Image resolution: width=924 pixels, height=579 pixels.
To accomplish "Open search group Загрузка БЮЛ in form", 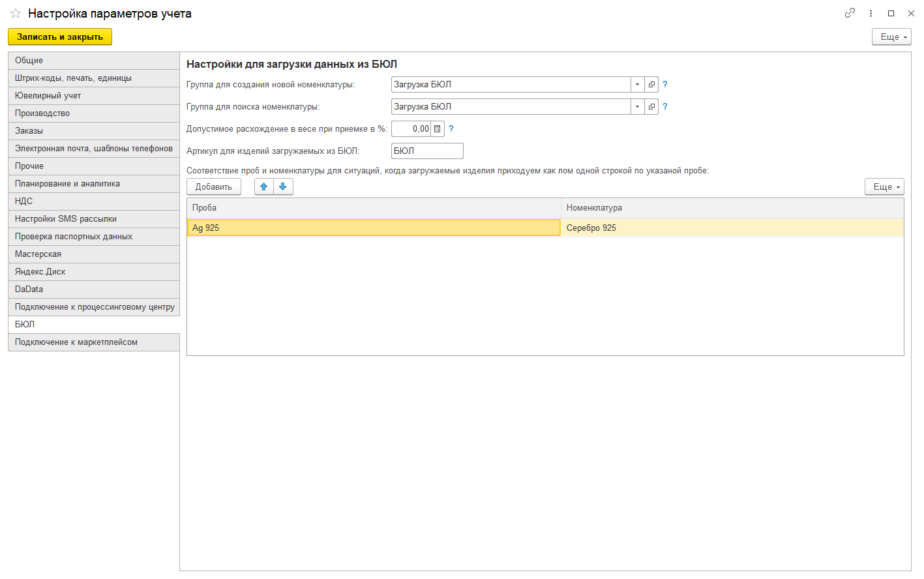I will click(651, 107).
